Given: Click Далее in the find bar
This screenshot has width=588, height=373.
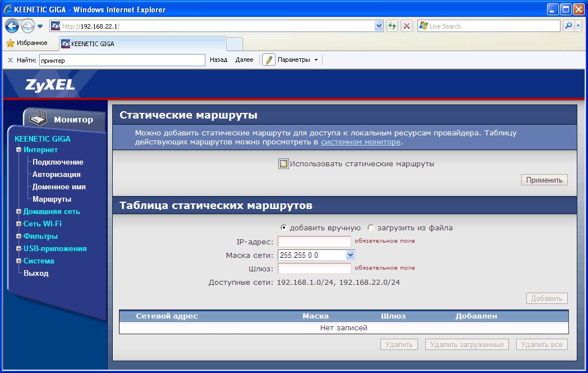Looking at the screenshot, I should tap(245, 60).
